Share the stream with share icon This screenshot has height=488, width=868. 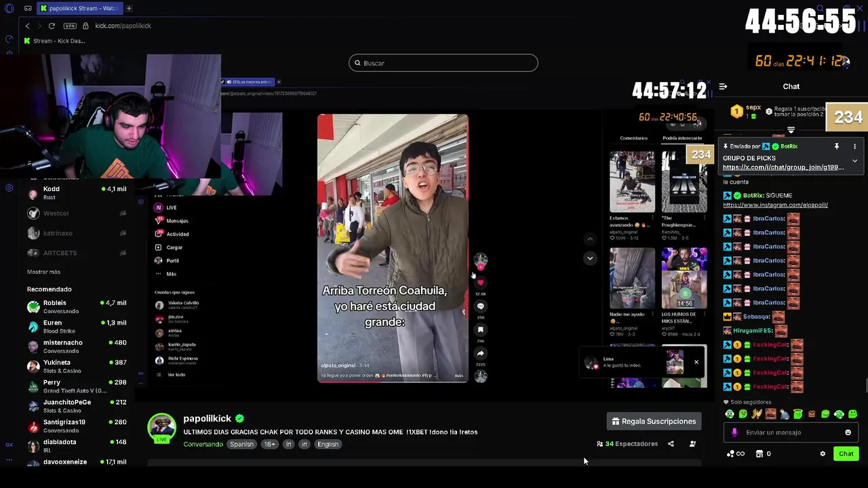(671, 444)
